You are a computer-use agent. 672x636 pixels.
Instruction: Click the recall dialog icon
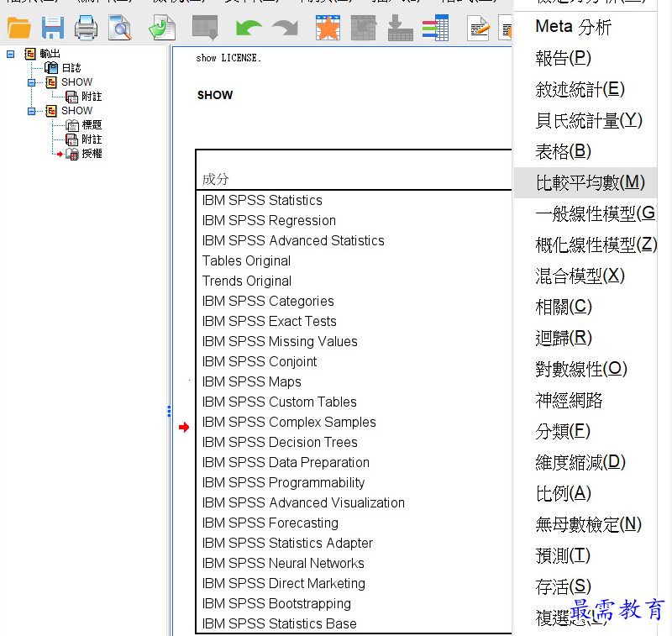(205, 28)
